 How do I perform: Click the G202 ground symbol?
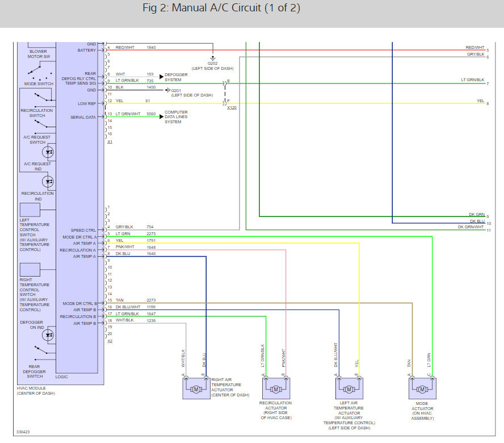point(213,58)
